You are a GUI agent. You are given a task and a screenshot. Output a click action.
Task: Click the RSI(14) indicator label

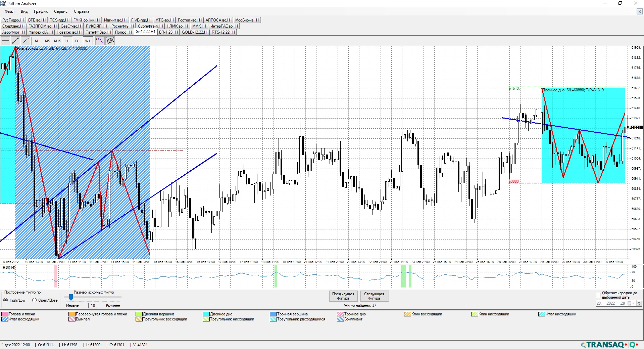pyautogui.click(x=9, y=268)
